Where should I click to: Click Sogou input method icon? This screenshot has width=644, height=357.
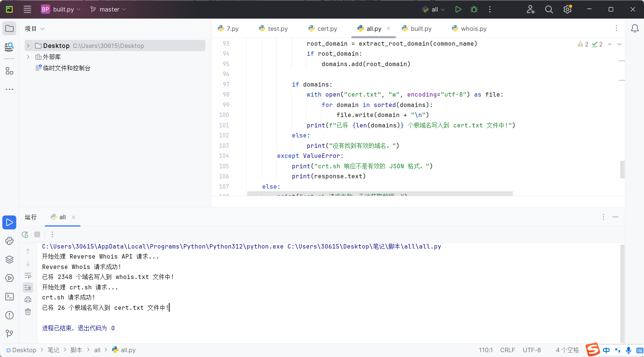pos(593,350)
